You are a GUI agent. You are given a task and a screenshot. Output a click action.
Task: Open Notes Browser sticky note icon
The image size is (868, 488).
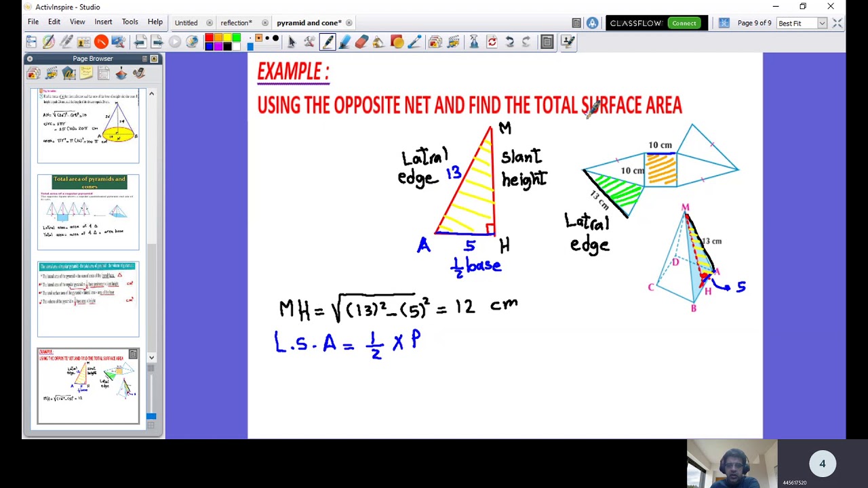[86, 74]
